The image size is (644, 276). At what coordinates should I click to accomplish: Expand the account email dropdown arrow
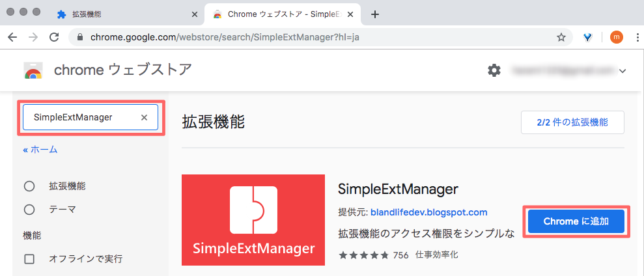click(x=623, y=71)
